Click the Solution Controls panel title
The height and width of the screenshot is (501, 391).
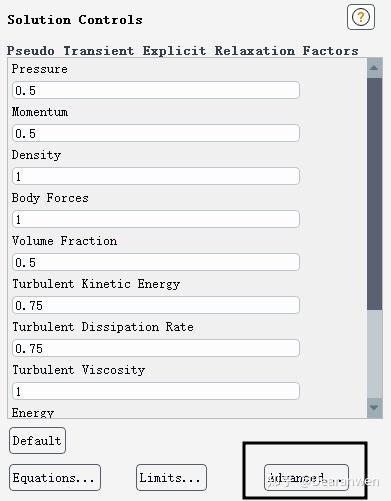tap(75, 20)
